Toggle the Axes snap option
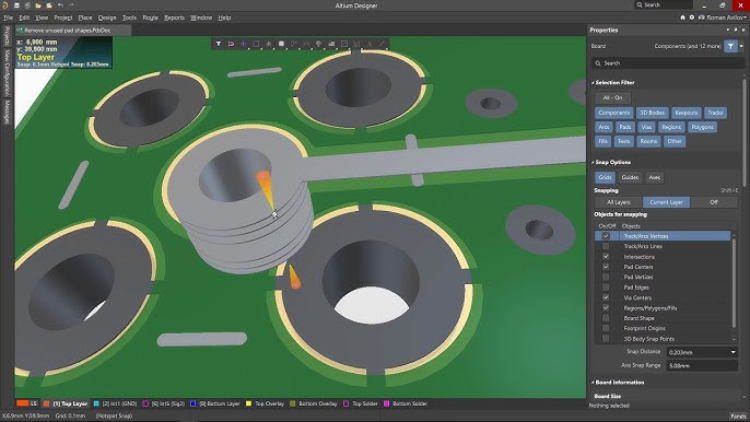 pos(654,177)
